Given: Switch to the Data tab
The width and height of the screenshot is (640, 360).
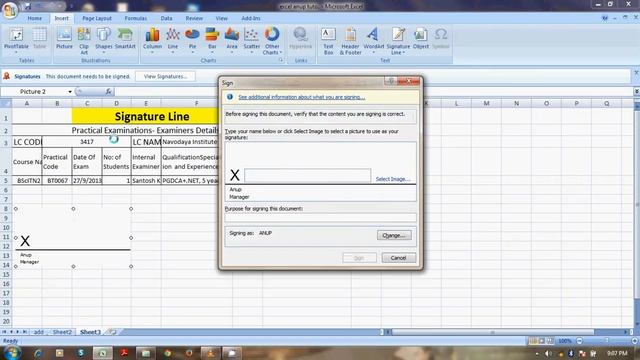Looking at the screenshot, I should point(166,18).
